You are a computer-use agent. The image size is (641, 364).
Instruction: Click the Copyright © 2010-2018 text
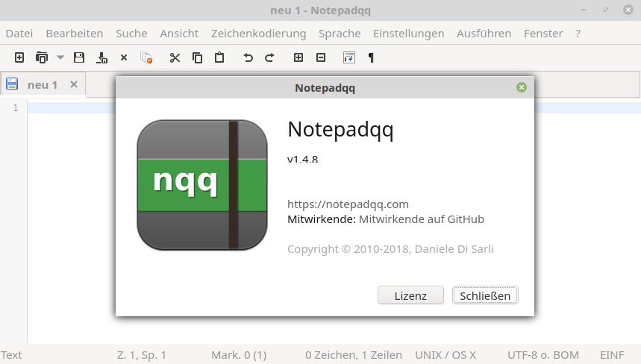[x=390, y=249]
